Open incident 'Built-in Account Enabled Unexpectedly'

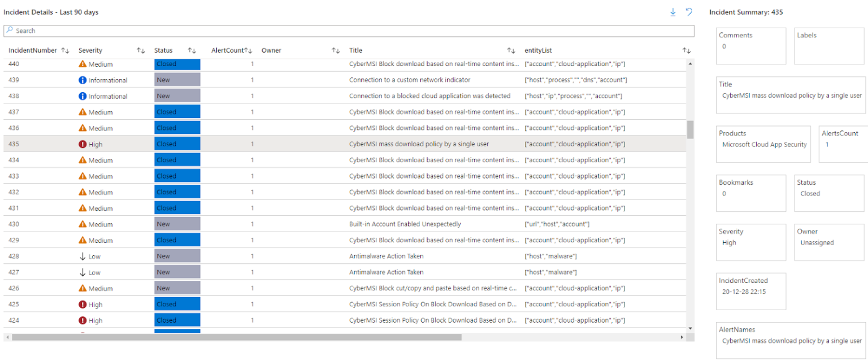coord(405,224)
